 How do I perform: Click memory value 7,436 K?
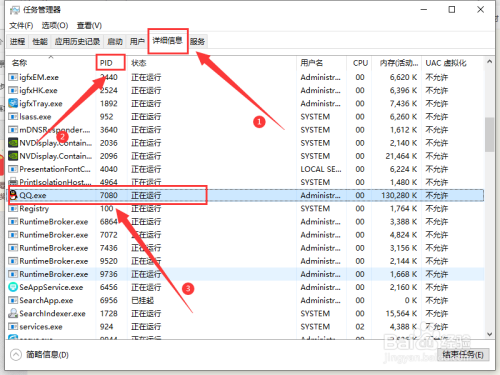tap(403, 103)
